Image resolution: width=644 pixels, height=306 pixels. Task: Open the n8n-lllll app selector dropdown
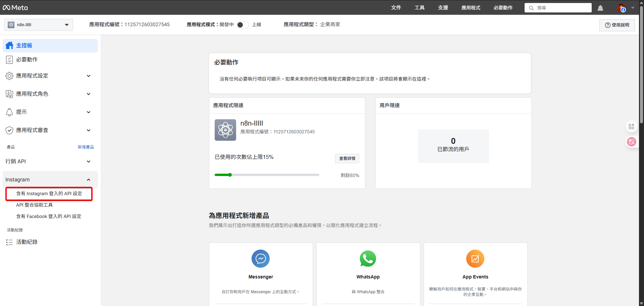38,25
